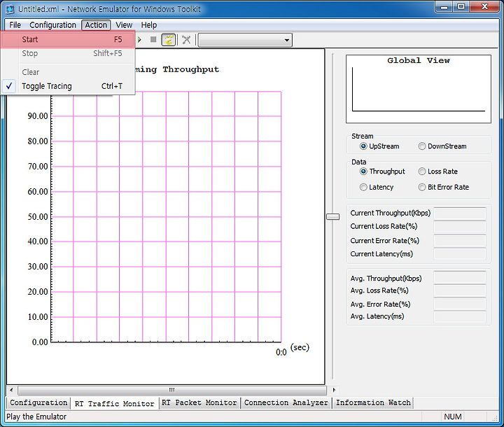Image resolution: width=504 pixels, height=427 pixels.
Task: Open the Configuration menu
Action: tap(52, 25)
